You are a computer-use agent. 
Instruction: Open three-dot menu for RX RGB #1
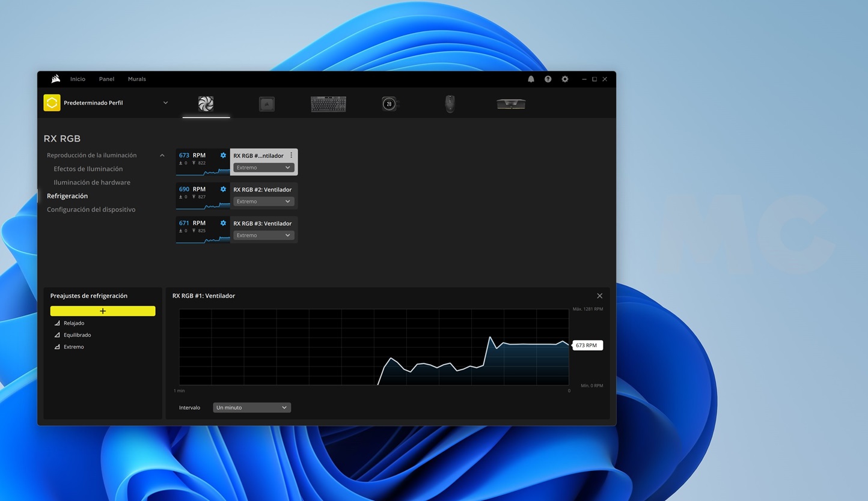click(x=292, y=156)
